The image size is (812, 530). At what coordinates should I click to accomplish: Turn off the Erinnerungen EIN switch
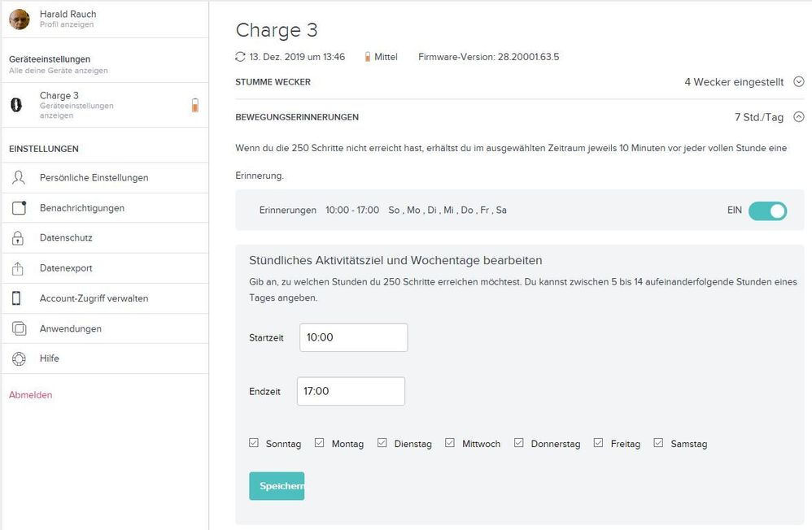tap(767, 211)
